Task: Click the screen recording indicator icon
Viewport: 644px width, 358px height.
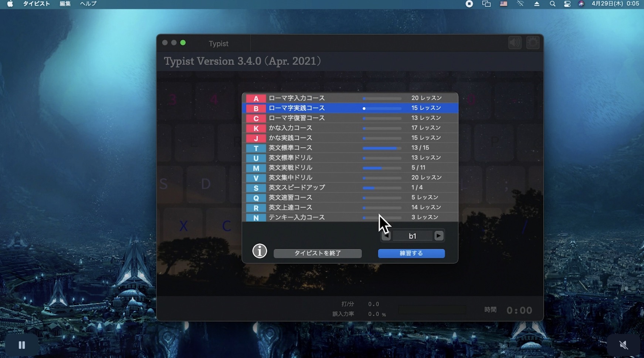Action: [x=469, y=4]
